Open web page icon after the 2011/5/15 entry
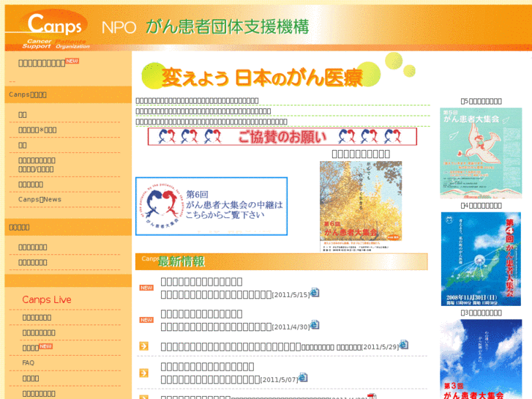This screenshot has height=399, width=532. [x=315, y=292]
